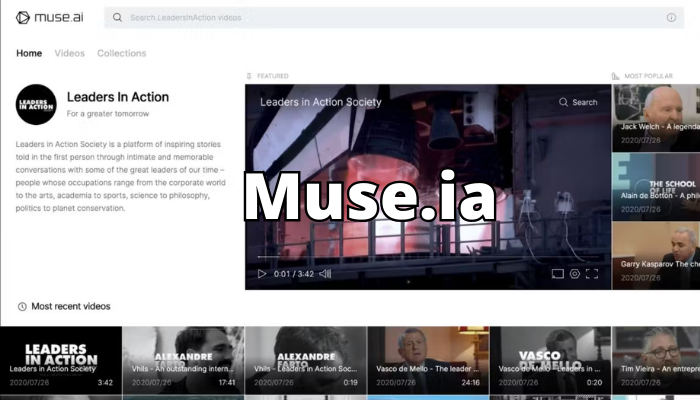
Task: Open the Collections tab
Action: [x=121, y=53]
